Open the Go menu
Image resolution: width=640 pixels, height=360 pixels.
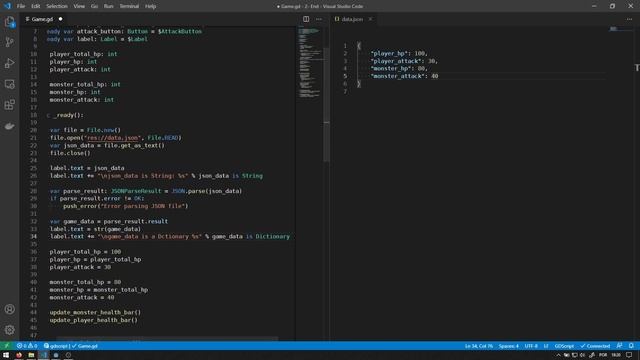click(x=94, y=6)
